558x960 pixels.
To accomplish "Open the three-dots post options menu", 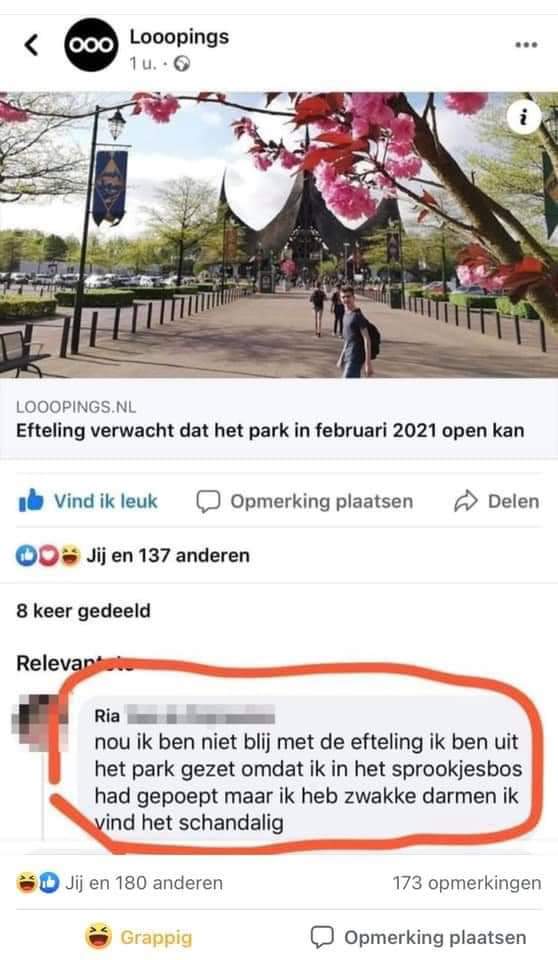I will (526, 45).
